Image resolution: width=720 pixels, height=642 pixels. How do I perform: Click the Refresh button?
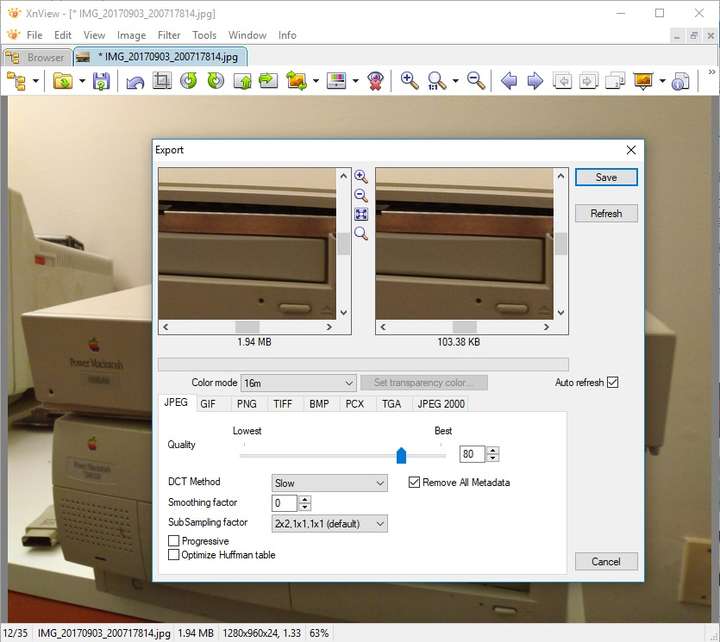(606, 214)
